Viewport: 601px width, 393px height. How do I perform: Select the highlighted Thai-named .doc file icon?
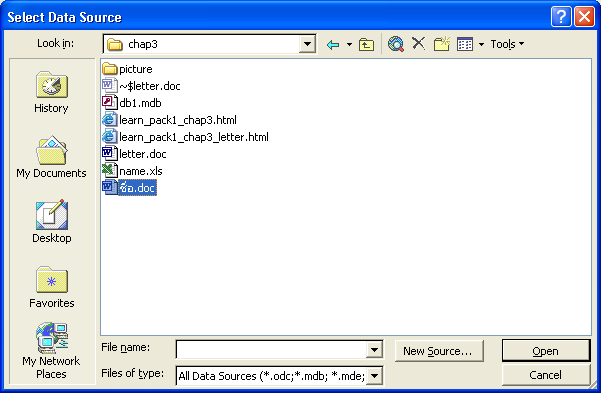(x=110, y=187)
